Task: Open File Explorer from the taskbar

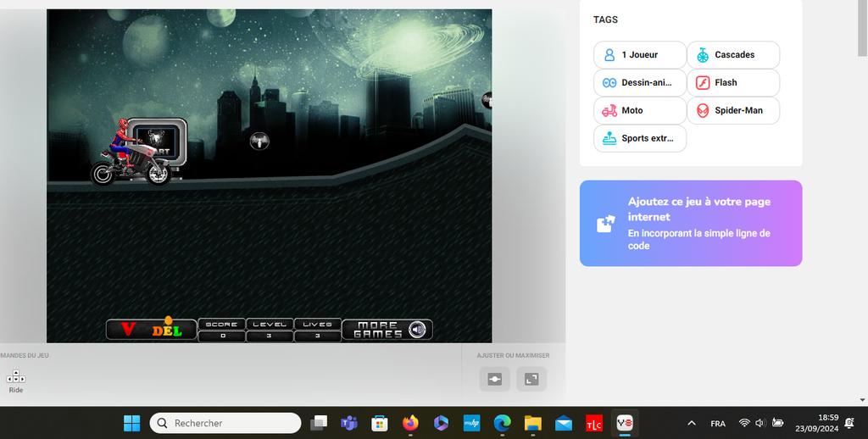Action: coord(532,423)
